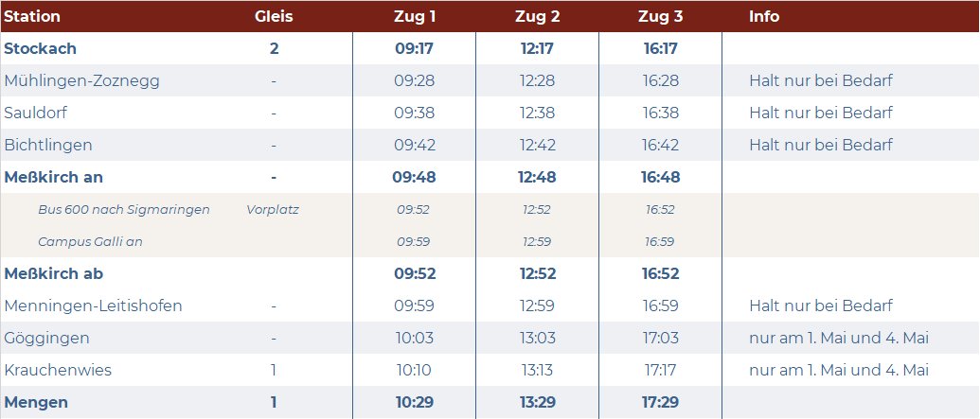Click Bichtlingen Zug 3 time 16:42
This screenshot has height=419, width=980.
pyautogui.click(x=661, y=145)
